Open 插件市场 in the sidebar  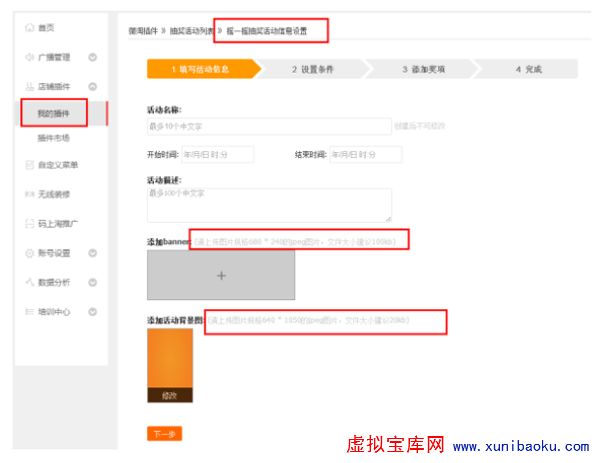(53, 138)
